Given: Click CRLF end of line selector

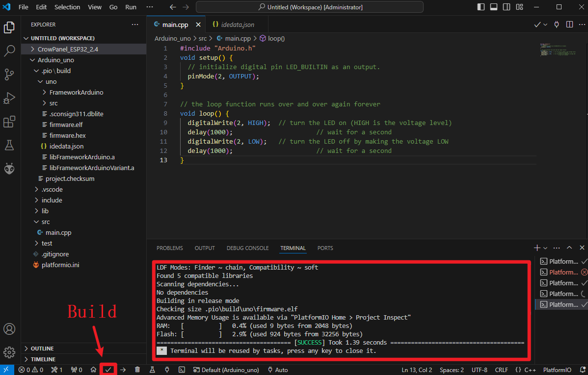Looking at the screenshot, I should pos(502,370).
